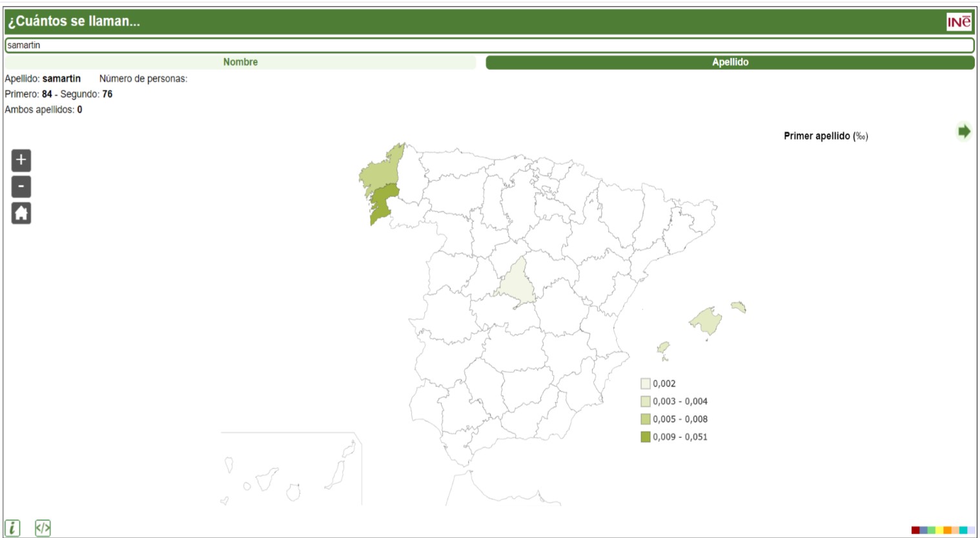The width and height of the screenshot is (980, 538).
Task: Click Ibiza island on the map
Action: (x=663, y=348)
